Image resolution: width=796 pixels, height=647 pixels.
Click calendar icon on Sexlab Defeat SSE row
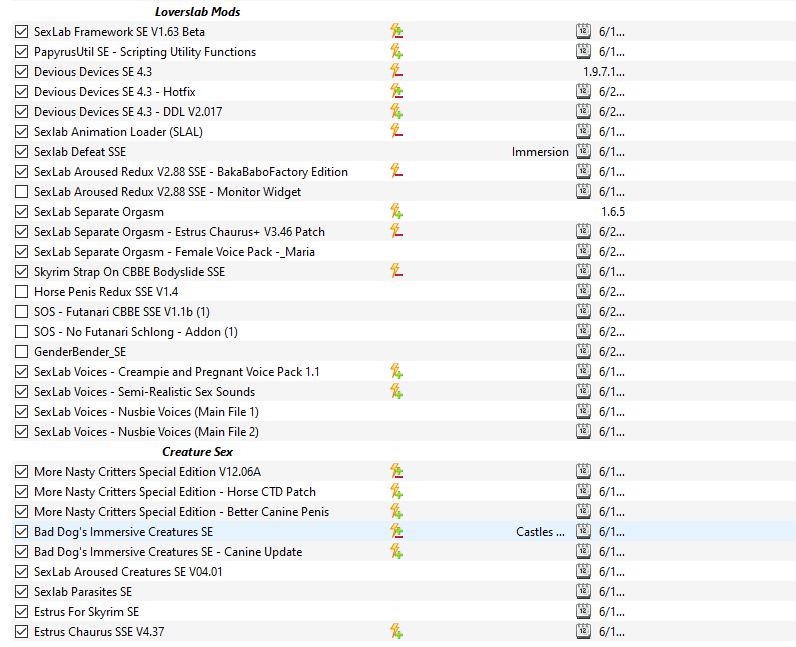(x=583, y=151)
